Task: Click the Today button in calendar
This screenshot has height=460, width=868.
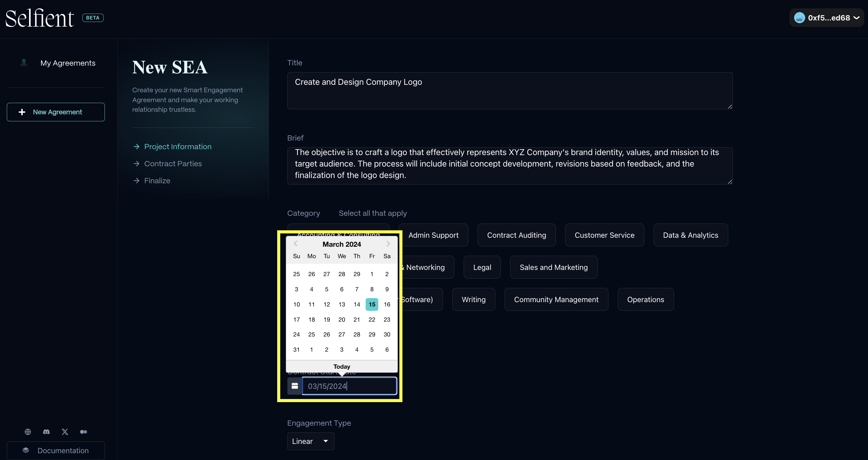Action: pyautogui.click(x=342, y=366)
